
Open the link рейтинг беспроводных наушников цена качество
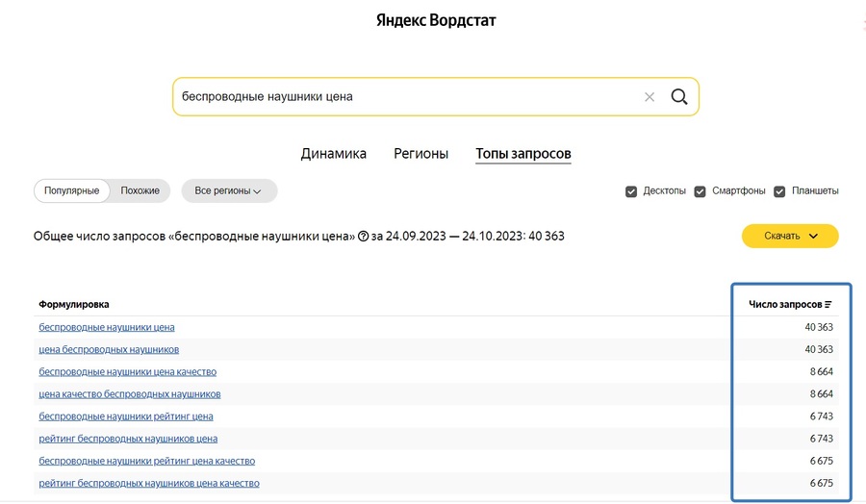149,484
